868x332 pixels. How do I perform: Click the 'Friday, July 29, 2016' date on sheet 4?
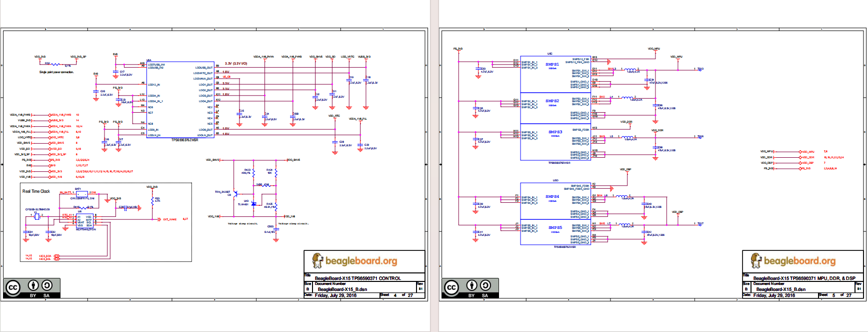(x=335, y=295)
